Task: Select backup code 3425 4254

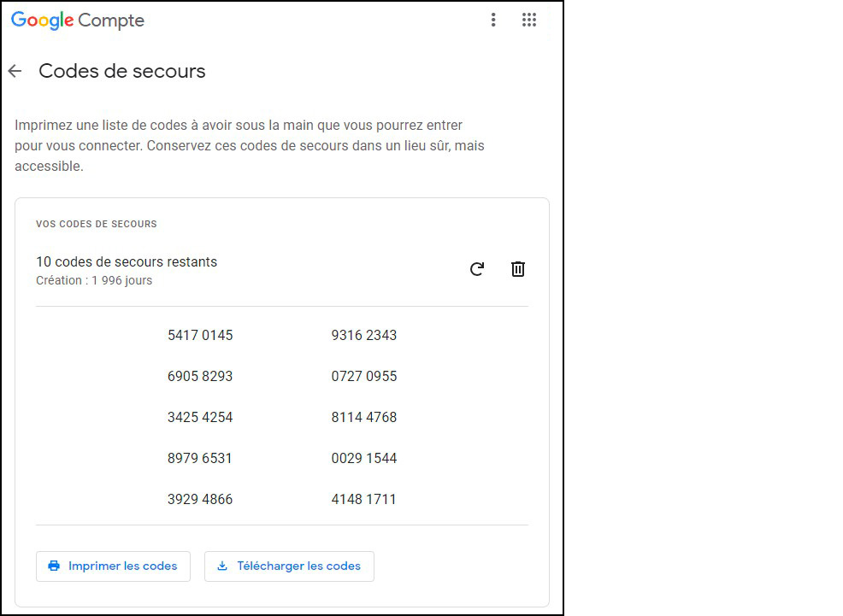Action: coord(200,417)
